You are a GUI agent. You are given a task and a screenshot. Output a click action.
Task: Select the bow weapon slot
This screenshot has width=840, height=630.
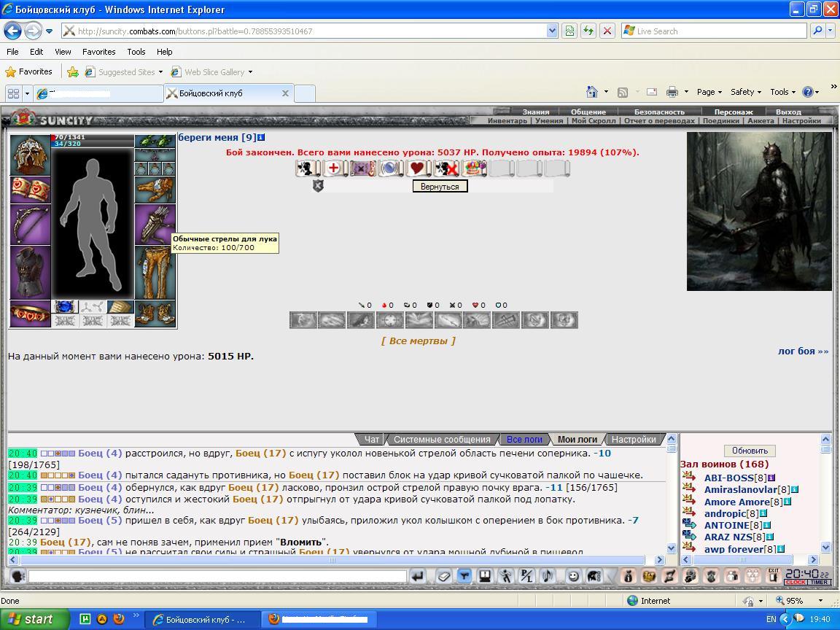(x=31, y=225)
